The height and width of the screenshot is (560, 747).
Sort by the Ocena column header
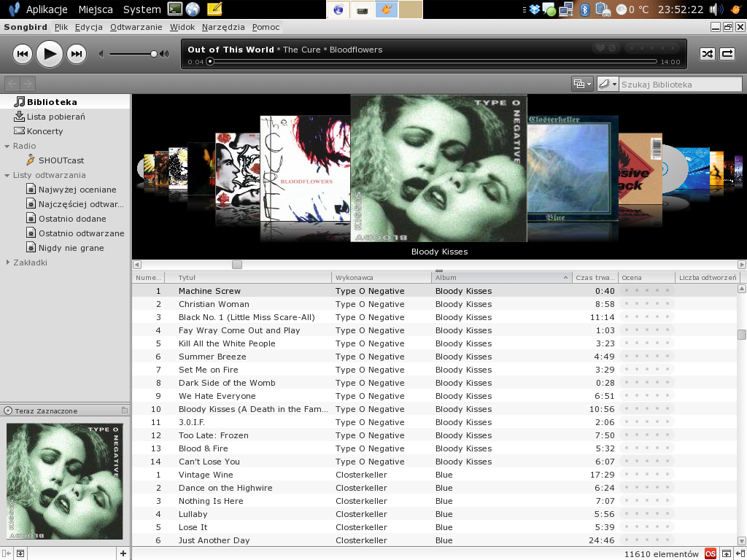[x=646, y=278]
